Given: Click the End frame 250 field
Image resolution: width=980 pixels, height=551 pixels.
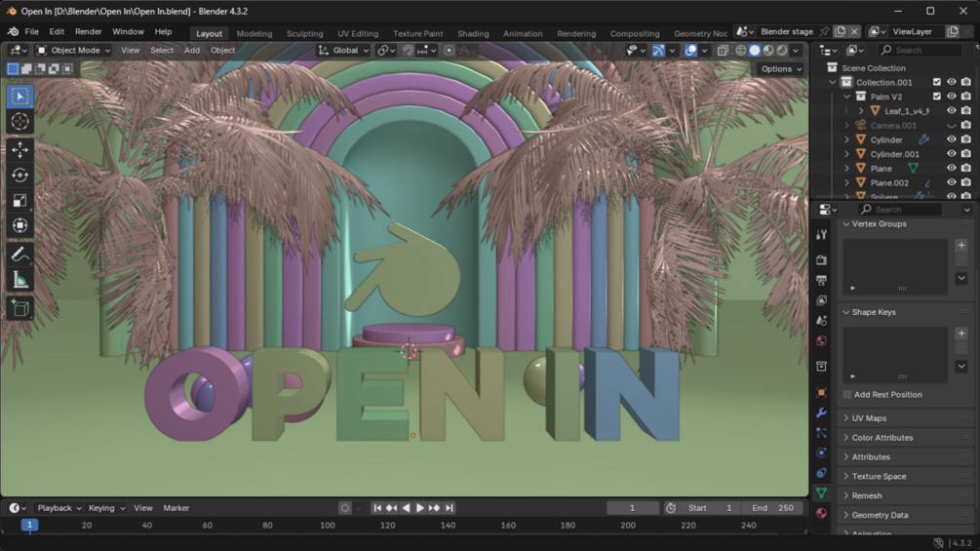Looking at the screenshot, I should 772,508.
